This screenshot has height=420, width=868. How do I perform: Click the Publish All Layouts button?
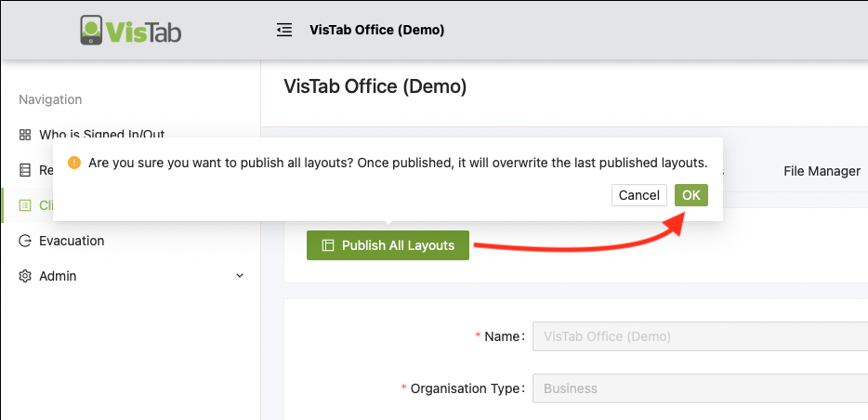pyautogui.click(x=388, y=245)
